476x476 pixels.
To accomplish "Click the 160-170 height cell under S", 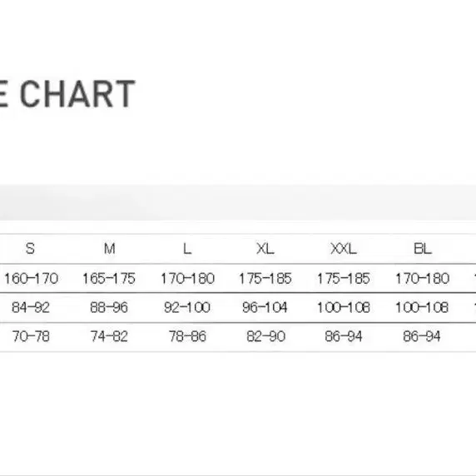I will click(x=31, y=279).
